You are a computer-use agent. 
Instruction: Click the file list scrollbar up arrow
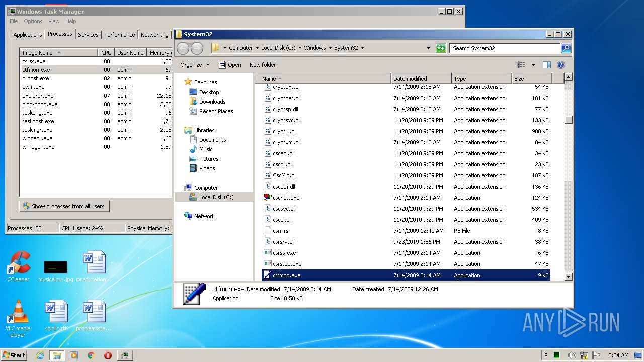pyautogui.click(x=569, y=77)
